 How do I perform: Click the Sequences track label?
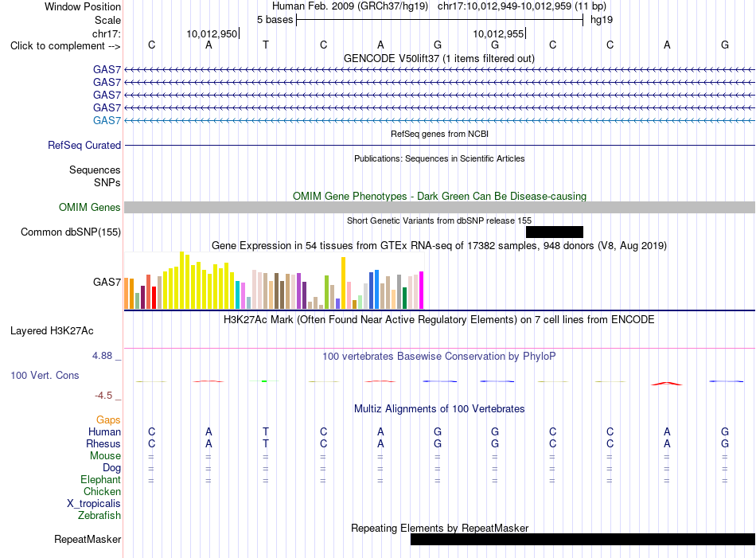(95, 170)
